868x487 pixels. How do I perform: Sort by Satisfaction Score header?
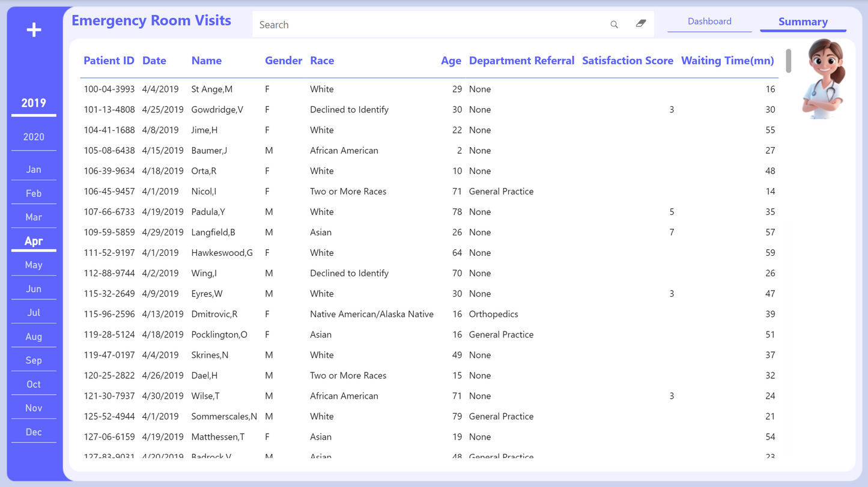pos(628,61)
